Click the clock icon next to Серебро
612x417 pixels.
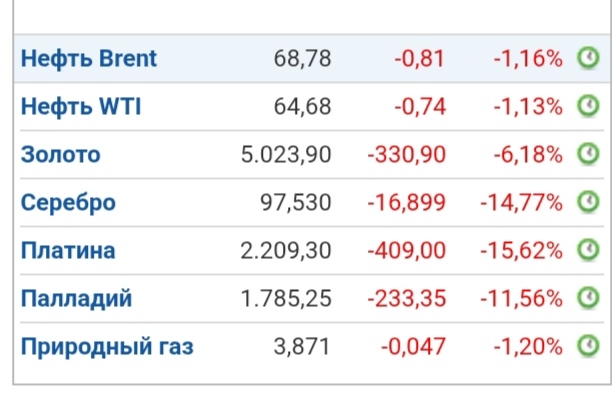[588, 202]
